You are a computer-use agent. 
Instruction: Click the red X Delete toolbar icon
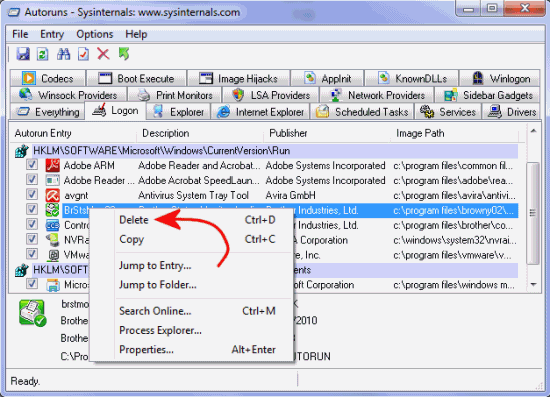103,54
